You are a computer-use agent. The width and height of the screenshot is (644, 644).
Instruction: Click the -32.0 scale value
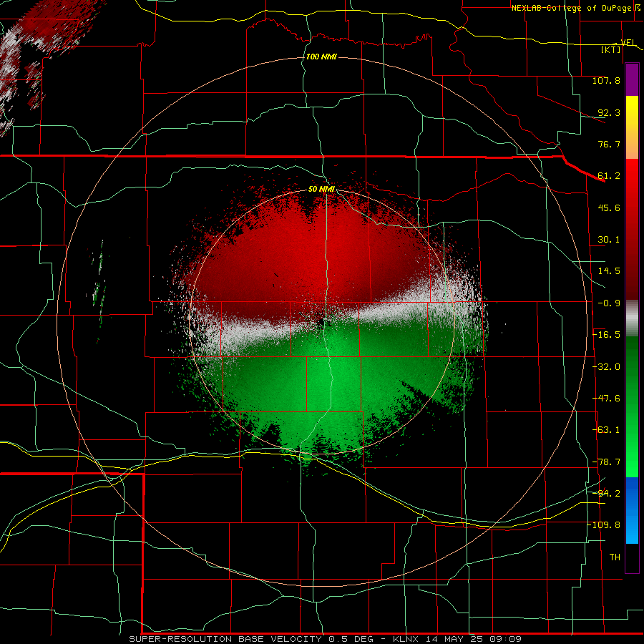(607, 367)
